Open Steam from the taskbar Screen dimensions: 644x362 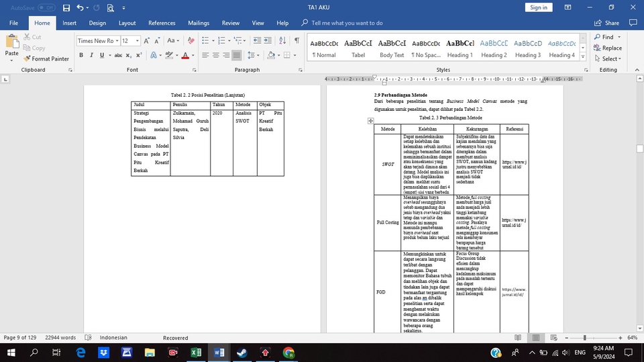pyautogui.click(x=242, y=353)
